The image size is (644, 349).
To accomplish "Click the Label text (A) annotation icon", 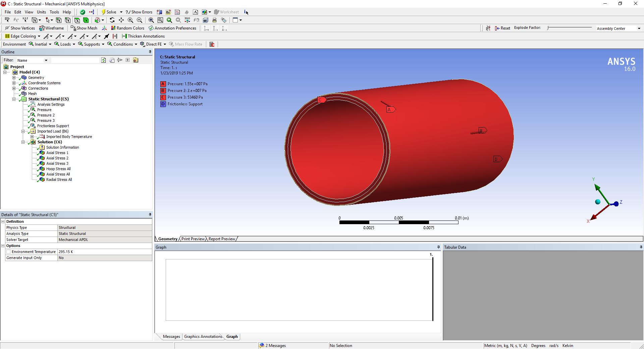I will pyautogui.click(x=196, y=12).
